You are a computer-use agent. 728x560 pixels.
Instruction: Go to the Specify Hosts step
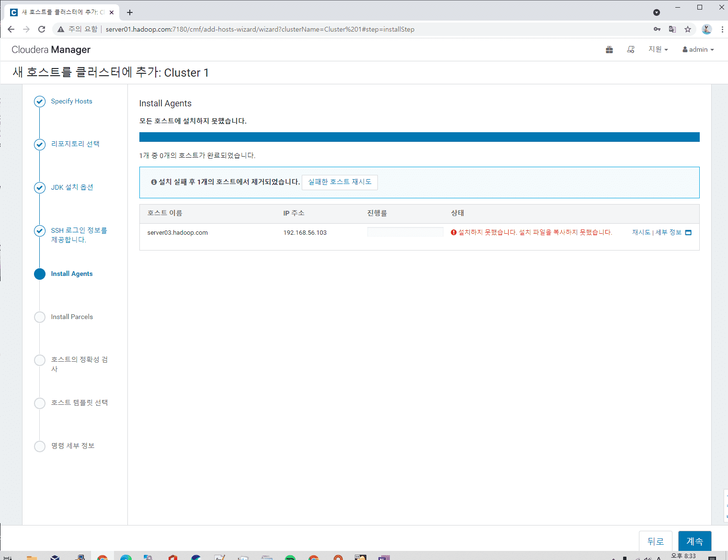coord(71,101)
